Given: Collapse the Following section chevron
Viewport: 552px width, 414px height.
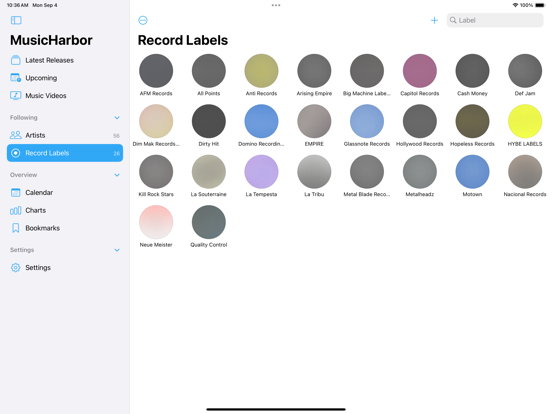Looking at the screenshot, I should pyautogui.click(x=117, y=118).
